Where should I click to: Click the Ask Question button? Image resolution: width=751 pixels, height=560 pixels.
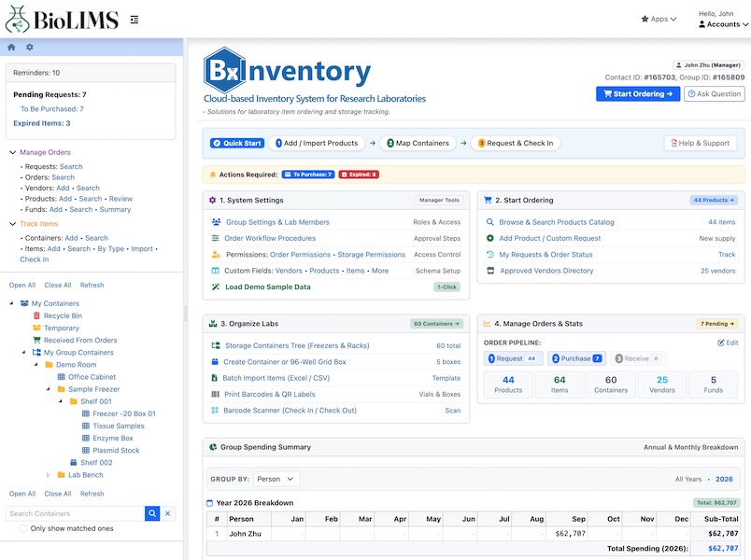point(715,94)
